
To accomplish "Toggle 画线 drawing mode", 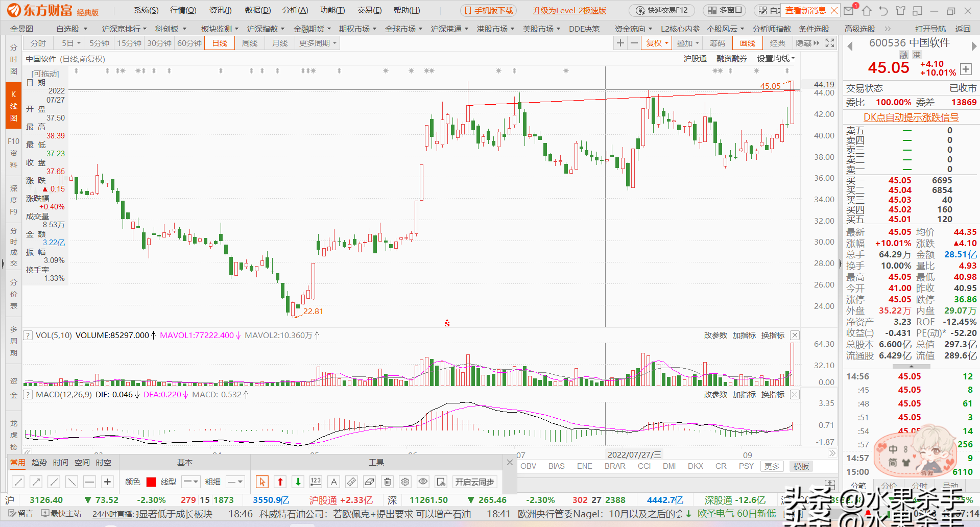I will [747, 43].
